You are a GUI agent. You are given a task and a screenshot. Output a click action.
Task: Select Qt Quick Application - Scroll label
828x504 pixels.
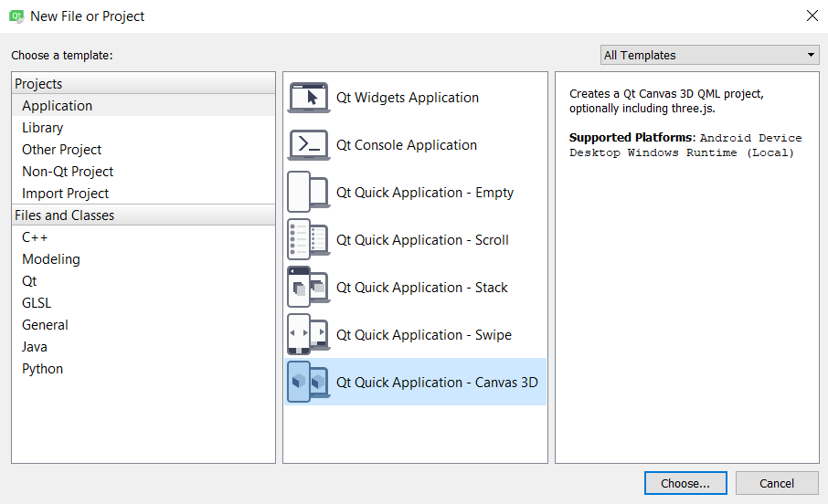pos(422,240)
